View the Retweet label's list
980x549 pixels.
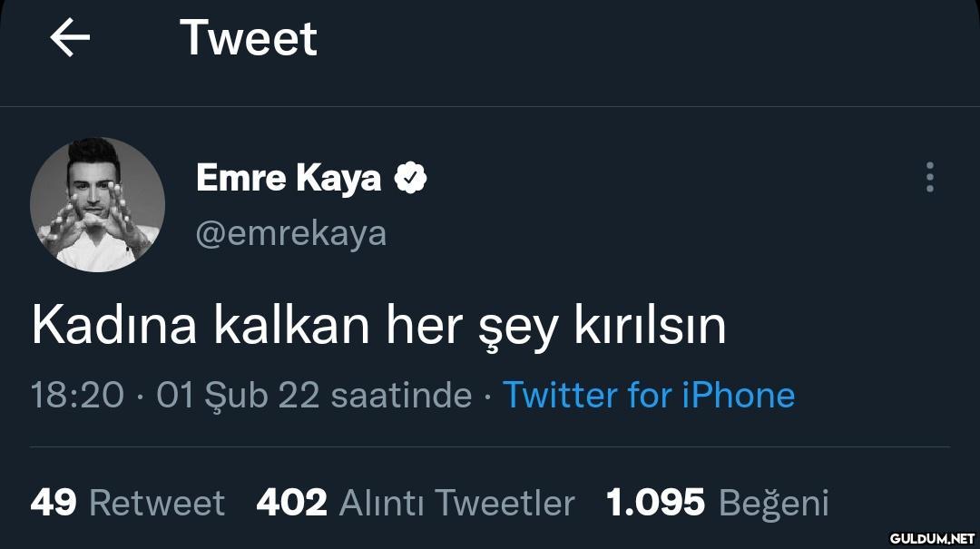pos(157,502)
